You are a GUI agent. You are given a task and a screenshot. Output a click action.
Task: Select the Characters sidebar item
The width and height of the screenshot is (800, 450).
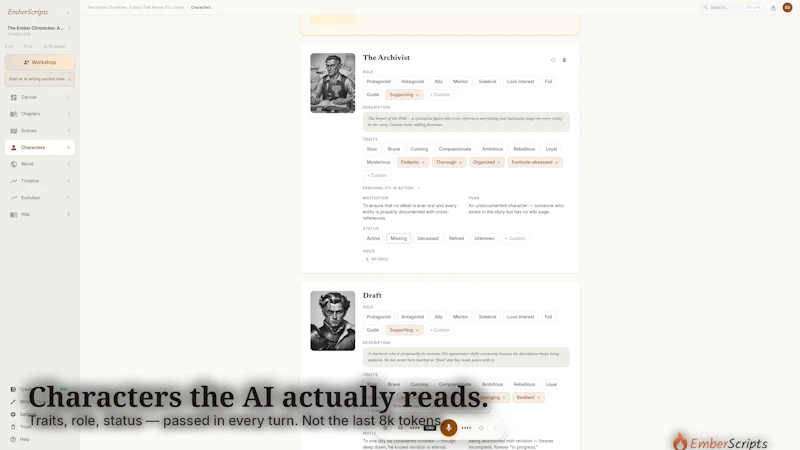coord(40,147)
